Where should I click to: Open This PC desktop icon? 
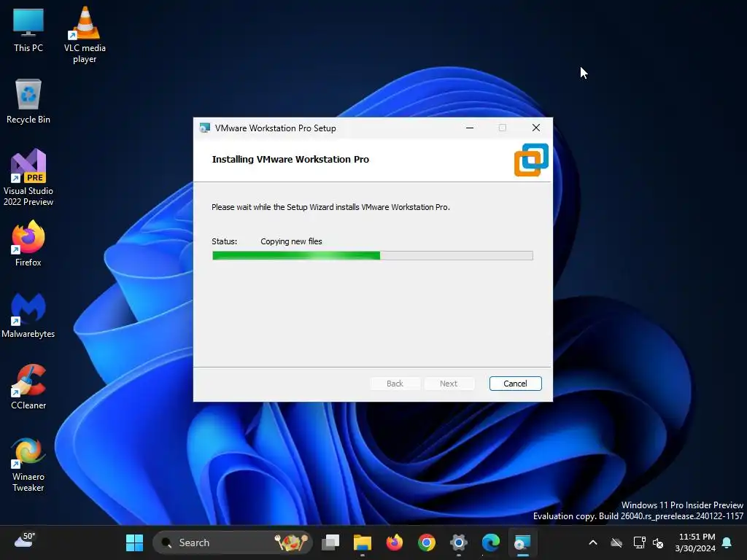(28, 29)
